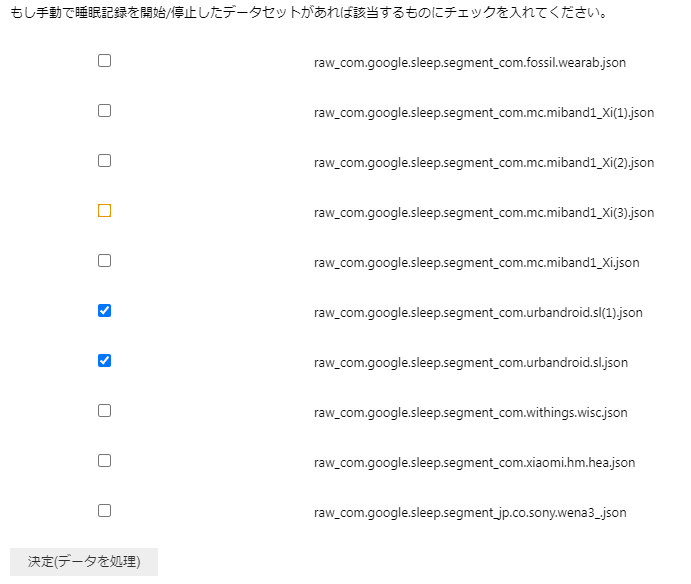Check the highlighted miband1_Xi(3).json checkbox
This screenshot has width=691, height=584.
pyautogui.click(x=104, y=211)
